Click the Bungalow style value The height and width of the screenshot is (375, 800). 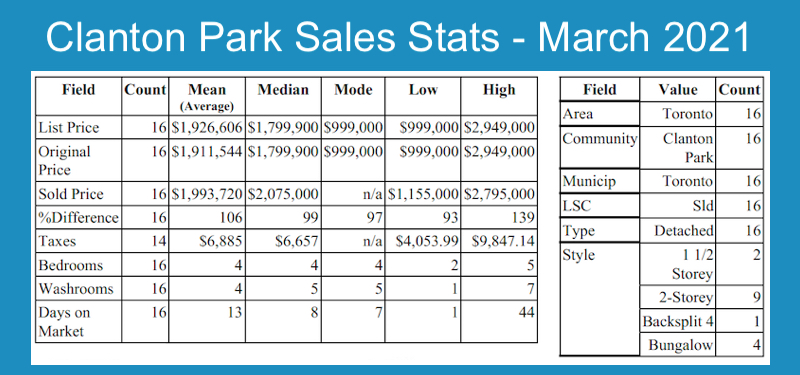coord(681,345)
